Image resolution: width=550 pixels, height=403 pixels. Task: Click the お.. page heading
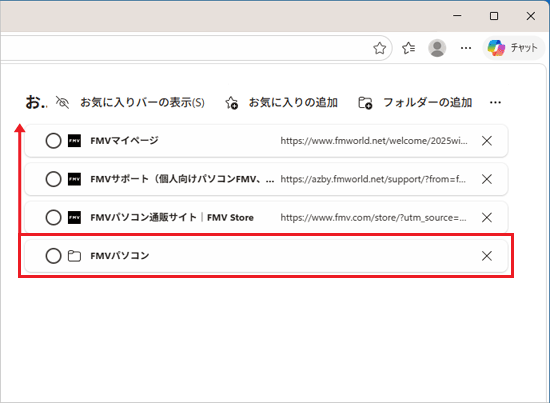tap(36, 102)
